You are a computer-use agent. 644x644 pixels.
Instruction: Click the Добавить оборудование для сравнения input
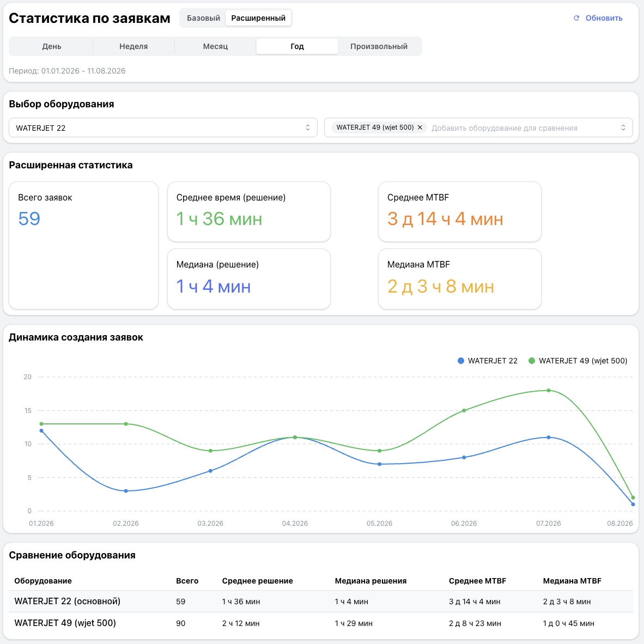coord(504,128)
